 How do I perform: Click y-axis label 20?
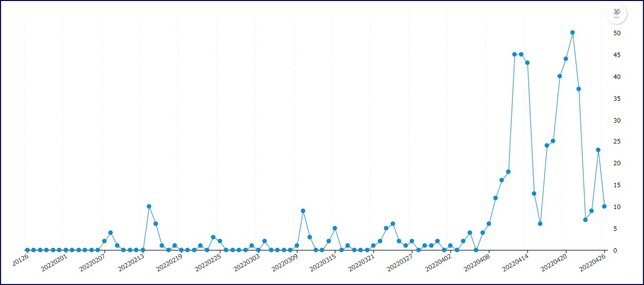coord(617,163)
